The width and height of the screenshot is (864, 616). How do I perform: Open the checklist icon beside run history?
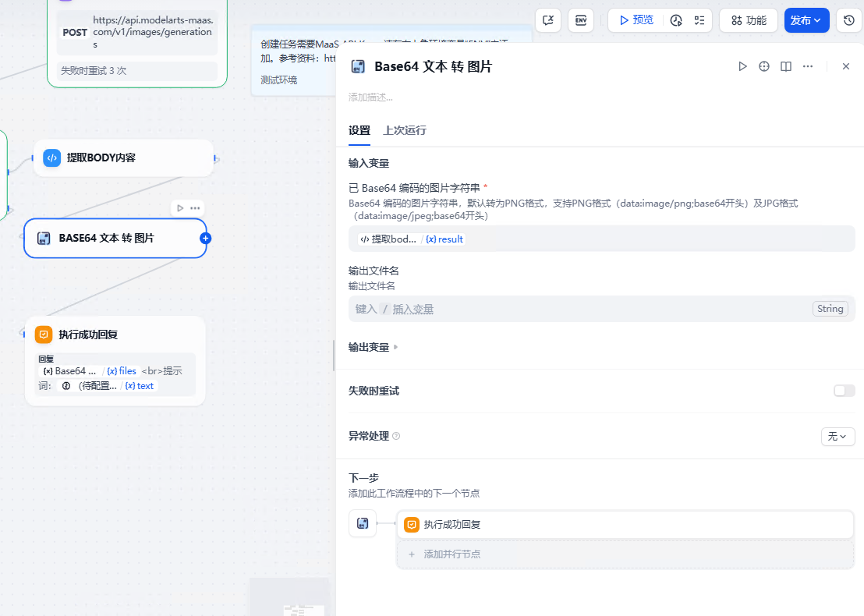698,20
